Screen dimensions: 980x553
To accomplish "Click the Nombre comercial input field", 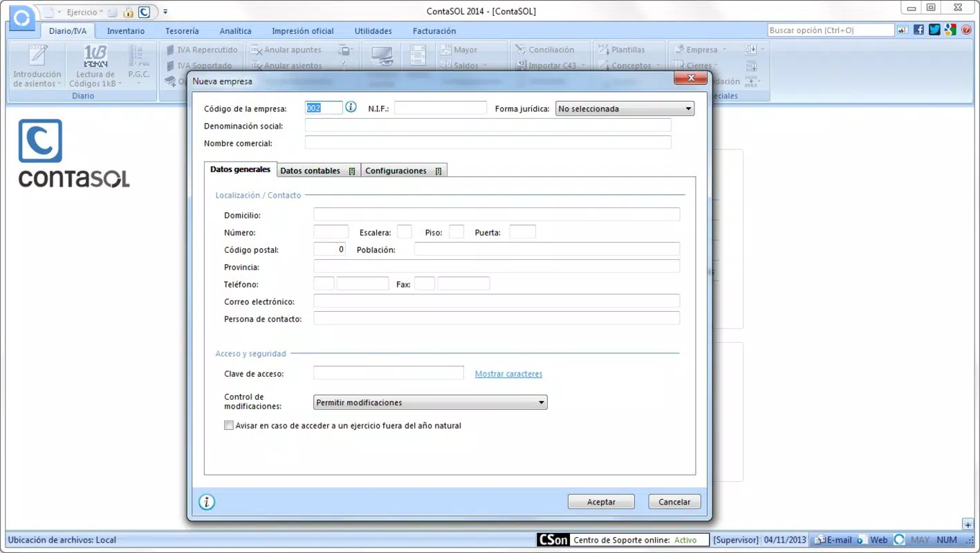I will [x=488, y=142].
